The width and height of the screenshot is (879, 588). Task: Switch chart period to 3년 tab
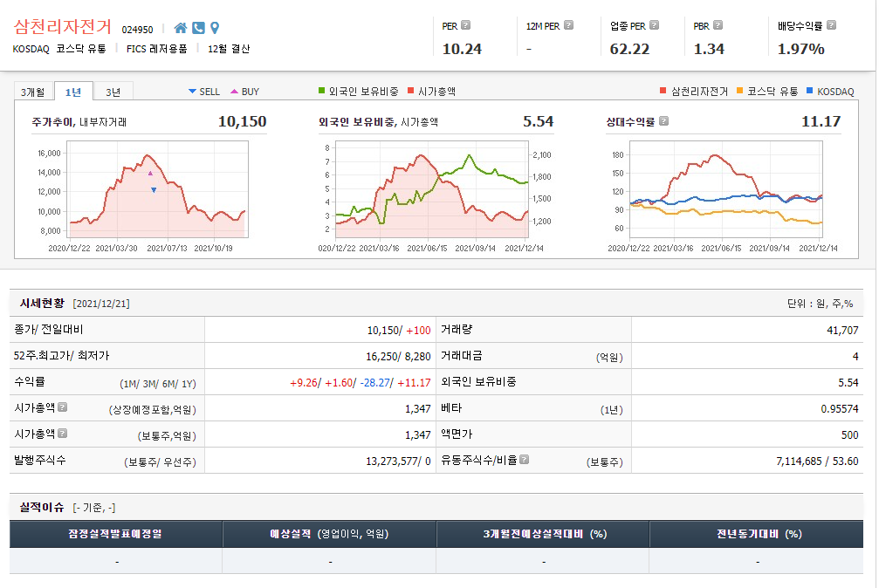pyautogui.click(x=113, y=92)
